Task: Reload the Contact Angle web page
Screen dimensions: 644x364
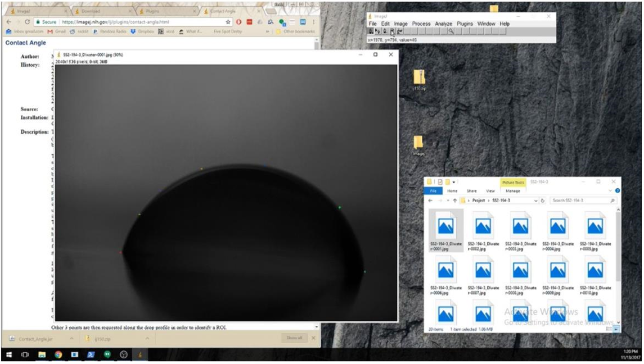Action: 27,22
